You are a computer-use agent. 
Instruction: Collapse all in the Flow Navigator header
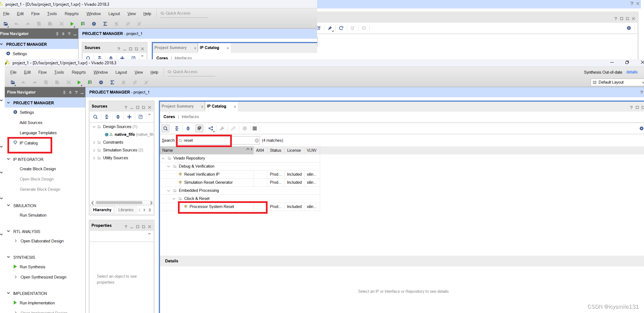64,92
